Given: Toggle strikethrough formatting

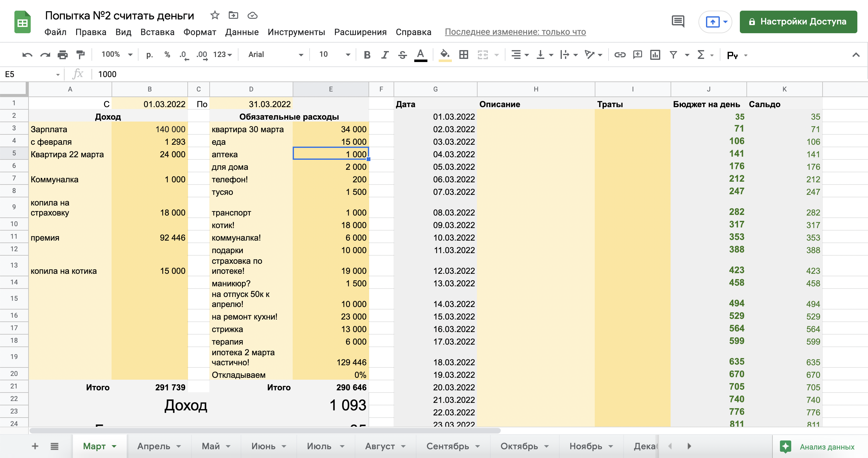Looking at the screenshot, I should click(402, 55).
